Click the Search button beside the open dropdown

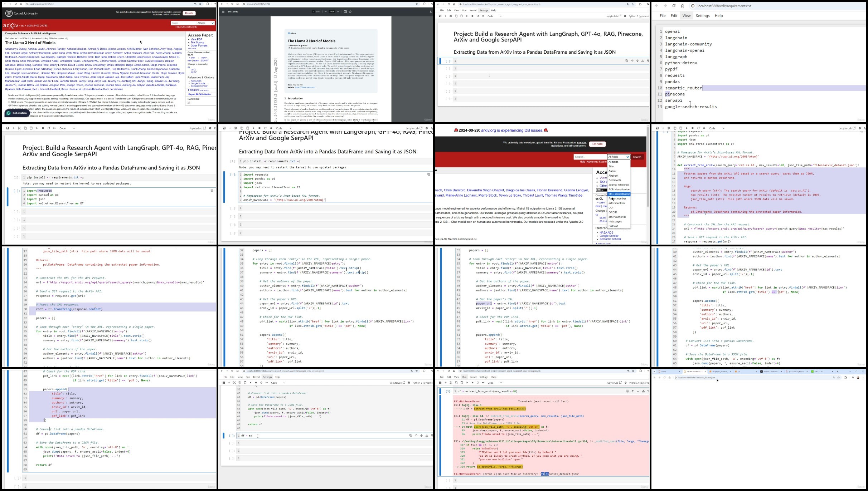coord(637,157)
